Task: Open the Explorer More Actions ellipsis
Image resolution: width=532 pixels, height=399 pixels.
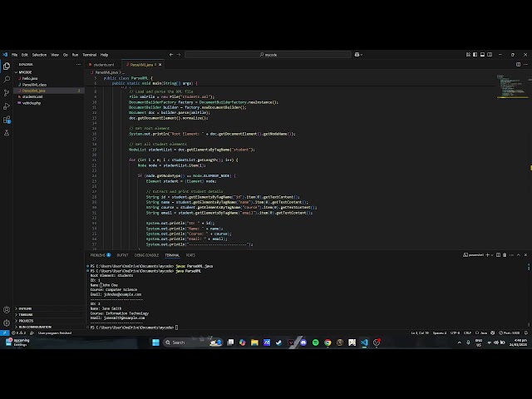Action: (78, 65)
